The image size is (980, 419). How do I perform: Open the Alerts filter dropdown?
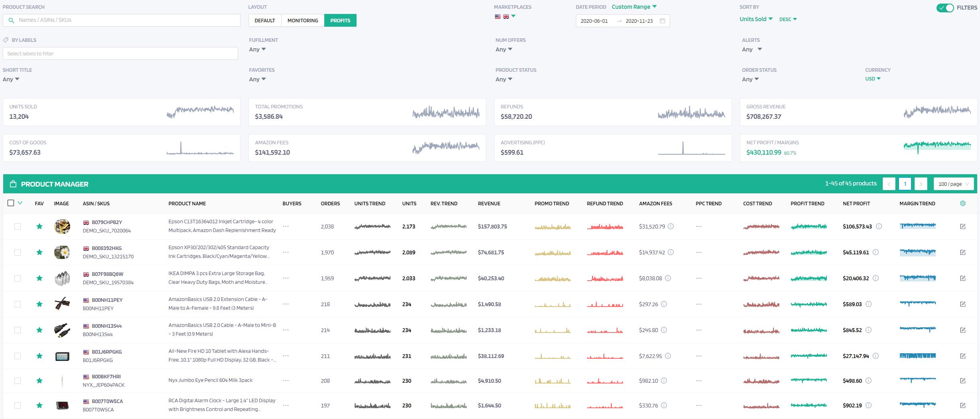752,49
